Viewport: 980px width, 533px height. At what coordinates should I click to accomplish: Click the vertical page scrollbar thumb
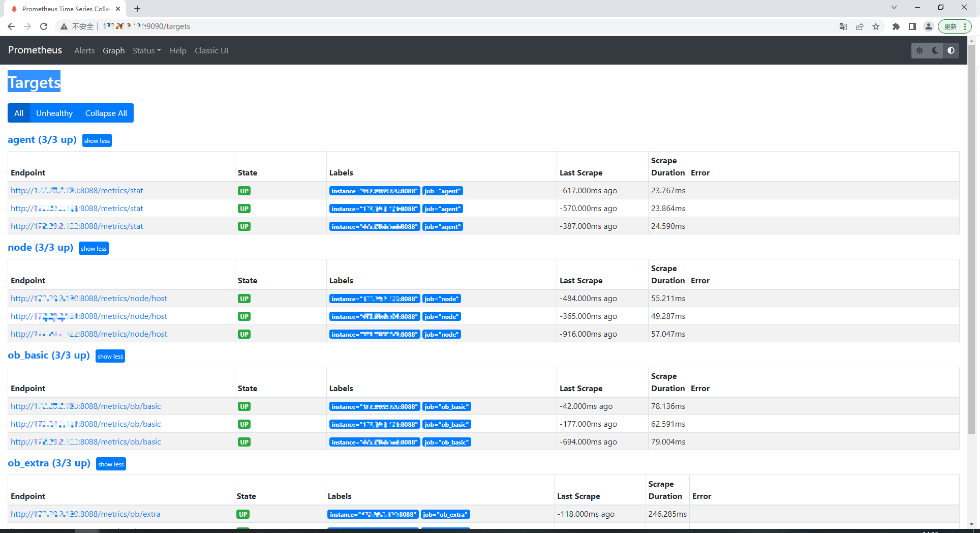point(971,239)
